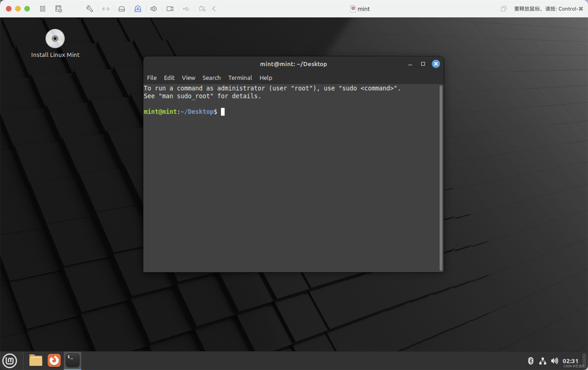This screenshot has height=370, width=588.
Task: Click the sound device speaker icon
Action: 154,9
